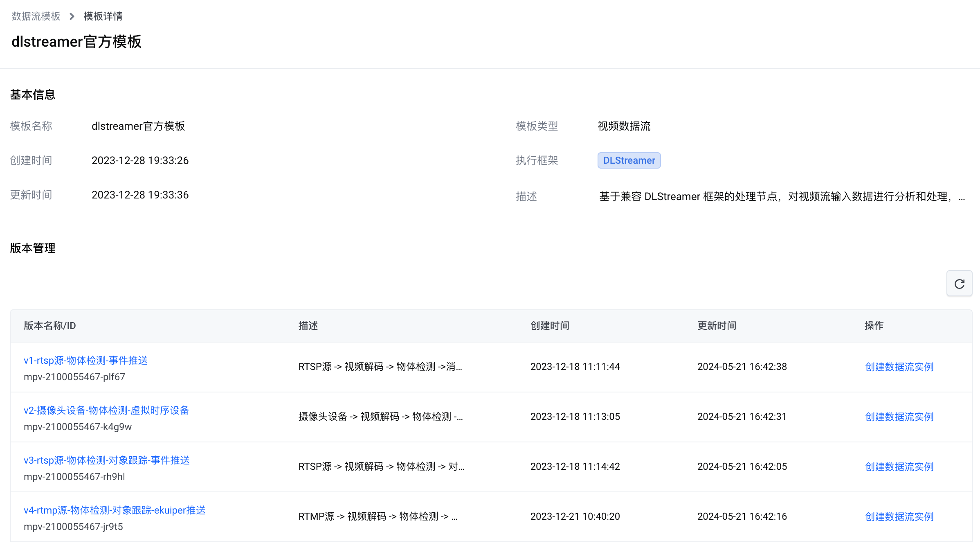This screenshot has height=550, width=980.
Task: Click the 版本名称/ID column header
Action: tap(50, 326)
